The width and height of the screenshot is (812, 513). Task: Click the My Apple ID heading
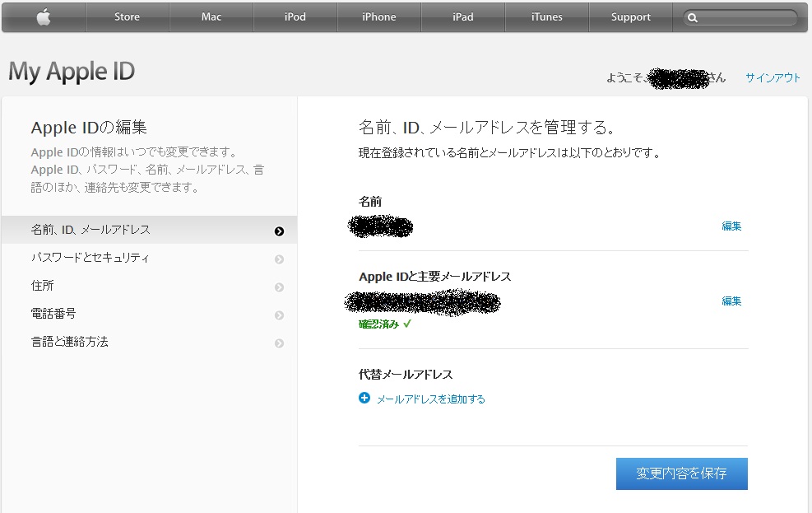pos(72,72)
